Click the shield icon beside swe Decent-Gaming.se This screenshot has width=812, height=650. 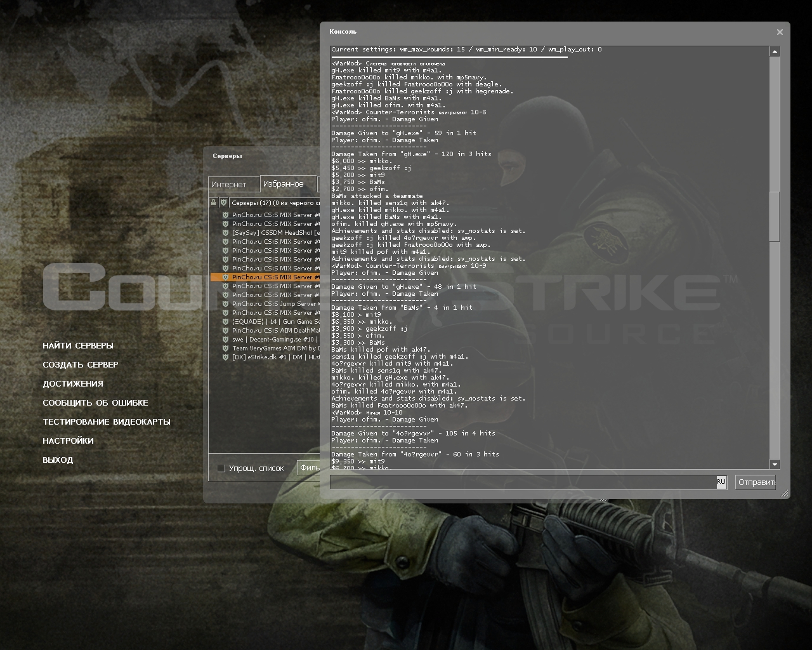pyautogui.click(x=225, y=340)
